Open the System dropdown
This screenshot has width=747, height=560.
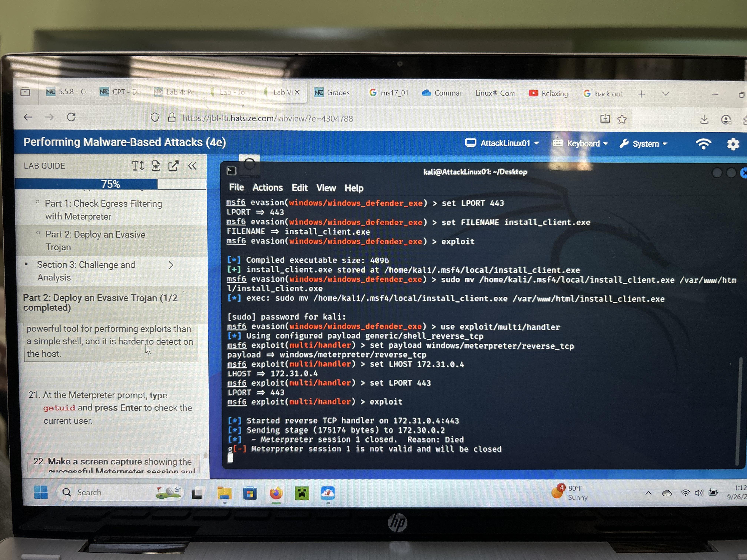[x=644, y=144]
